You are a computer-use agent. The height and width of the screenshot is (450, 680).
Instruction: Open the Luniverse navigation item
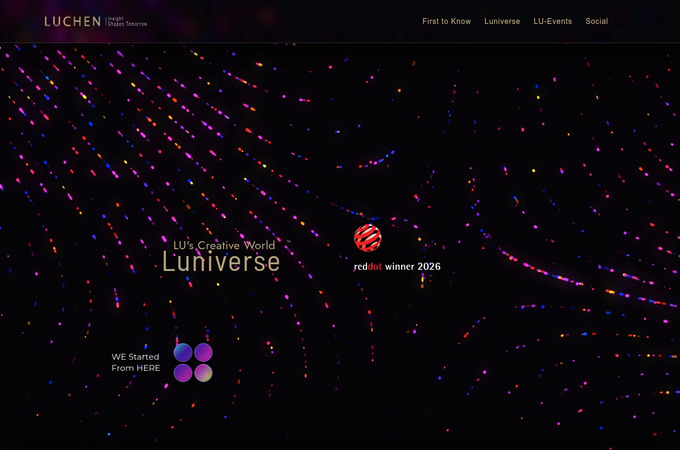coord(502,21)
